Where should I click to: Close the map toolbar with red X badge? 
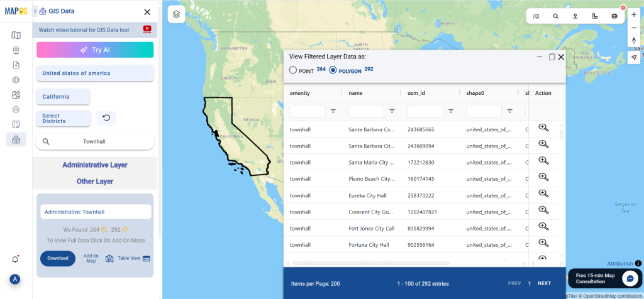click(623, 8)
